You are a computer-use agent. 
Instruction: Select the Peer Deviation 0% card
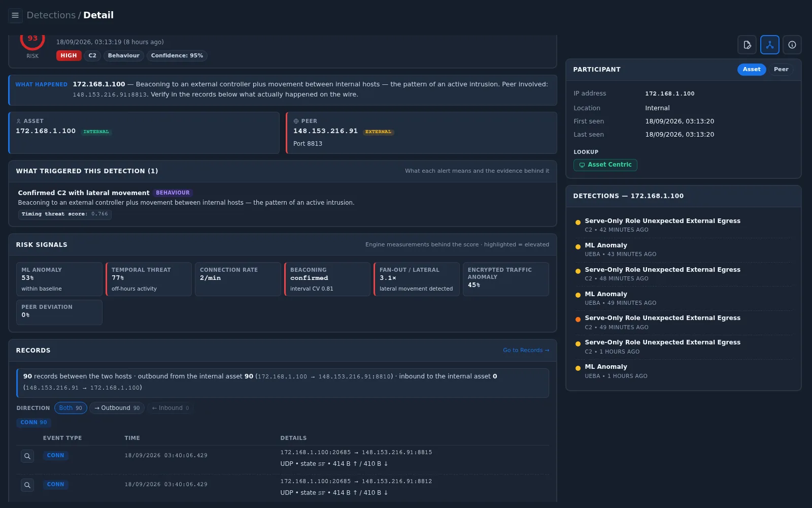(x=59, y=312)
